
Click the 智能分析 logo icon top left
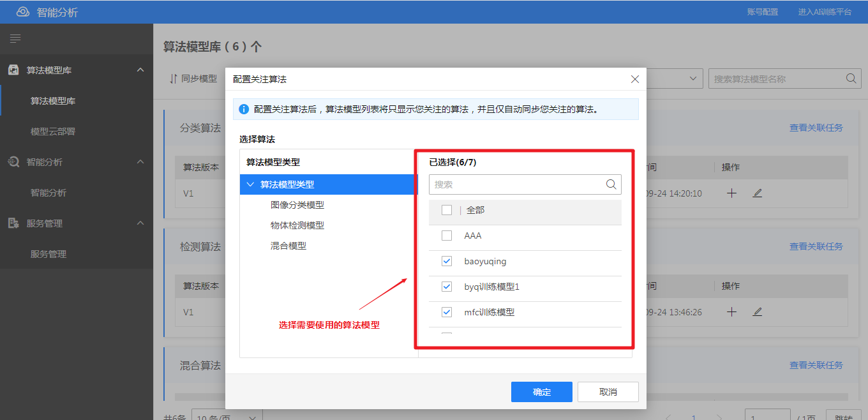[x=23, y=11]
